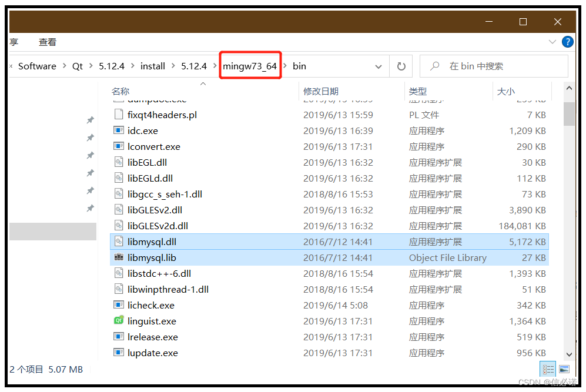Expand chevron after Software in path
This screenshot has height=392, width=586.
pyautogui.click(x=64, y=66)
